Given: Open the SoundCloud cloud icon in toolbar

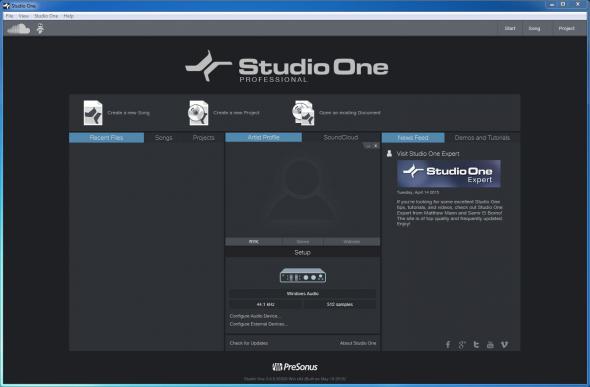Looking at the screenshot, I should click(18, 29).
